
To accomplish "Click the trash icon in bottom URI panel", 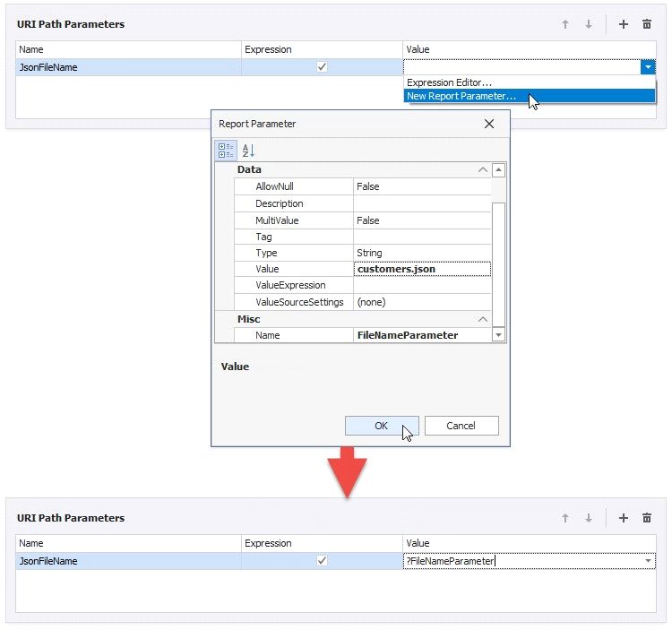I will pos(647,518).
